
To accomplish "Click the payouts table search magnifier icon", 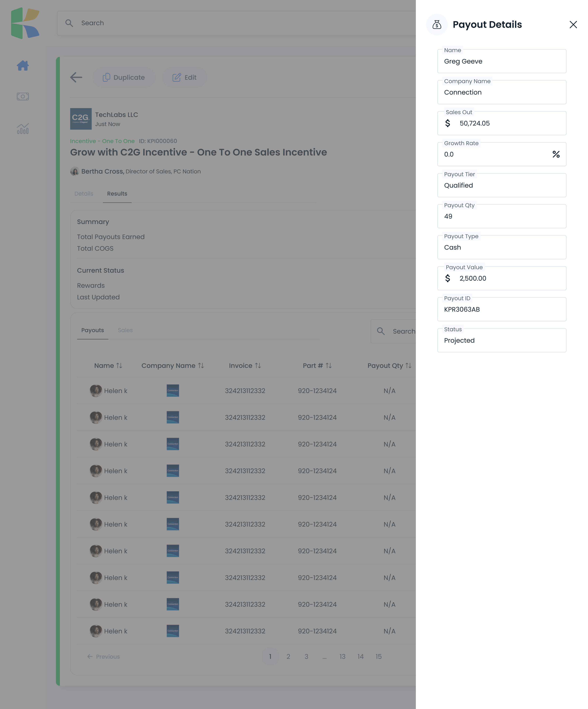I will pyautogui.click(x=381, y=331).
